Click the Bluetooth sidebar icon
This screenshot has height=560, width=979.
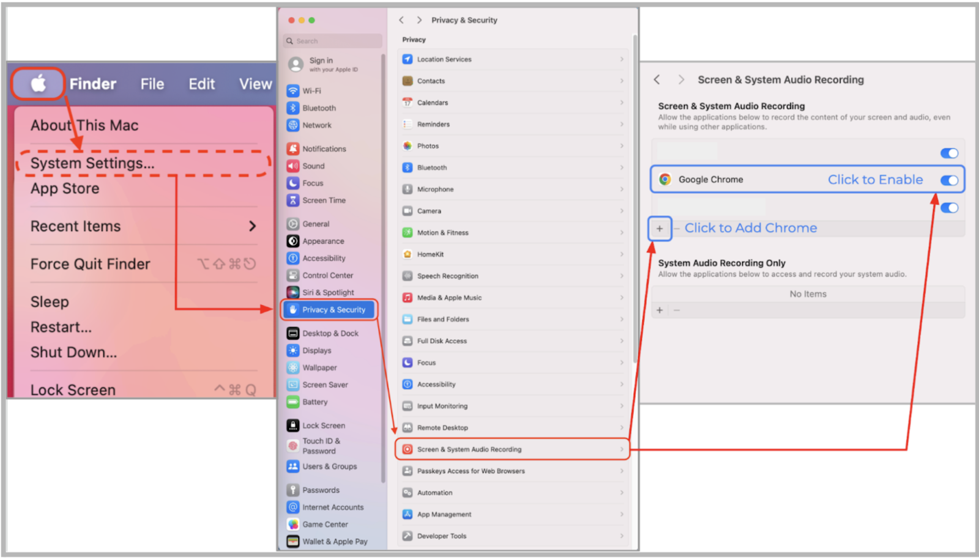293,108
